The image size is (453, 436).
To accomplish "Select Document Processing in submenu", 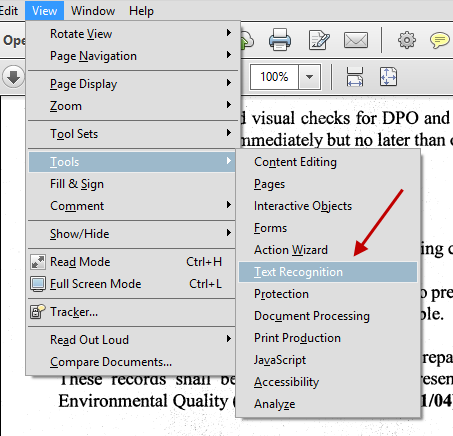I will click(328, 316).
